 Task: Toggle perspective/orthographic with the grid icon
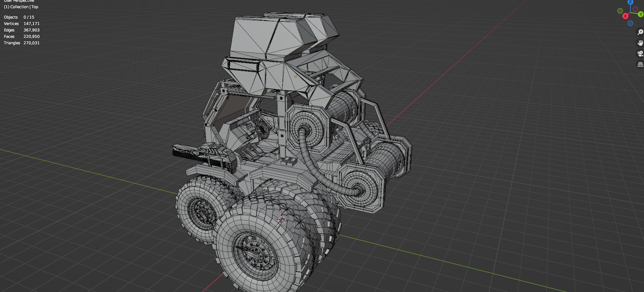pyautogui.click(x=640, y=64)
